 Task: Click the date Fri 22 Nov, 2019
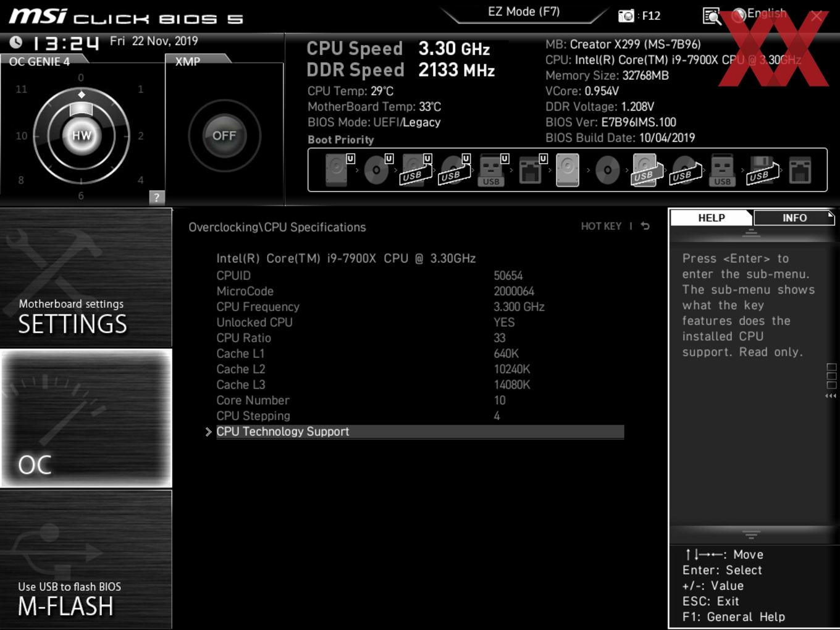click(154, 41)
